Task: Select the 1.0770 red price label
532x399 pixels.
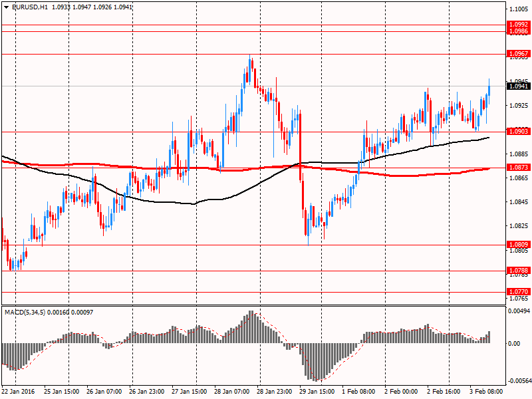Action: [x=518, y=292]
